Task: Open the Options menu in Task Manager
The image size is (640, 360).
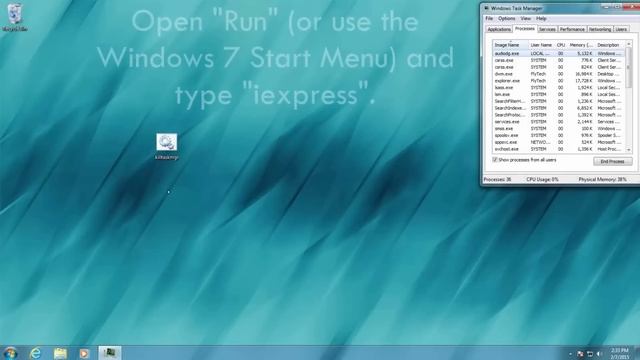Action: (x=507, y=19)
